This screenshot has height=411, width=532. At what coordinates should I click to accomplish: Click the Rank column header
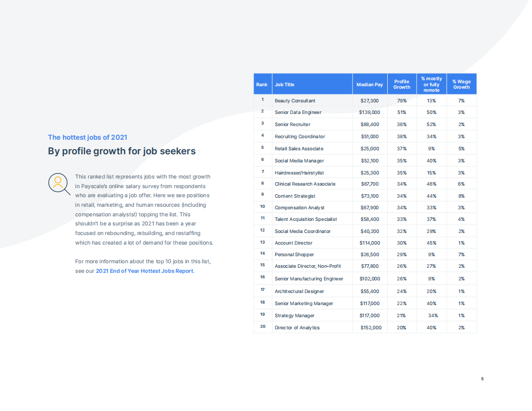pyautogui.click(x=262, y=84)
